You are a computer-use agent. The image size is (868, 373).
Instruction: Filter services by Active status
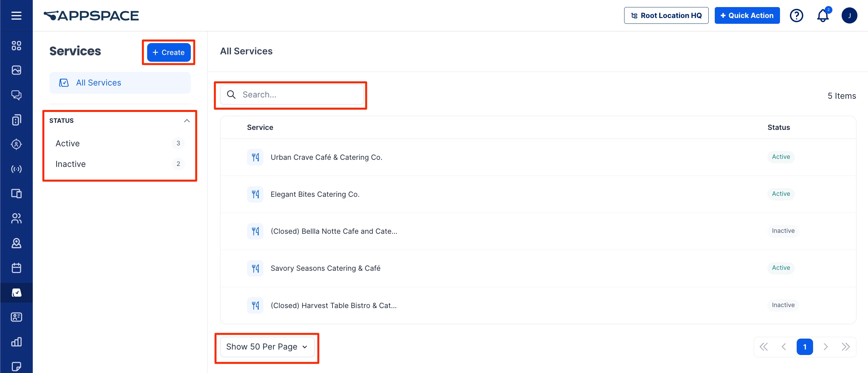(68, 143)
